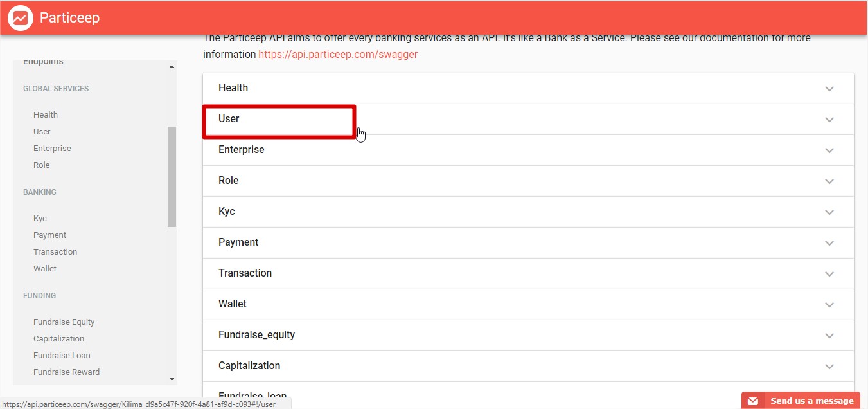Go to Fundraise Loan in sidebar

click(62, 355)
